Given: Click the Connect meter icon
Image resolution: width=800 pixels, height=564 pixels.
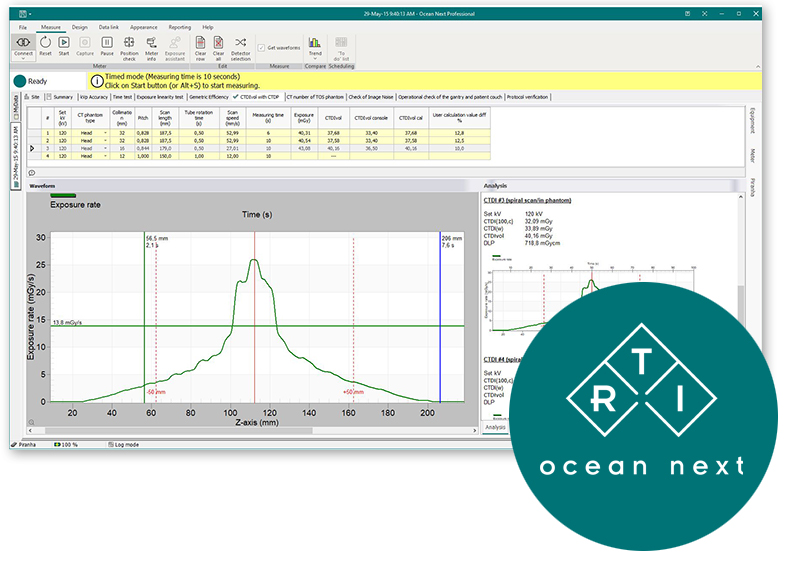Looking at the screenshot, I should 23,42.
